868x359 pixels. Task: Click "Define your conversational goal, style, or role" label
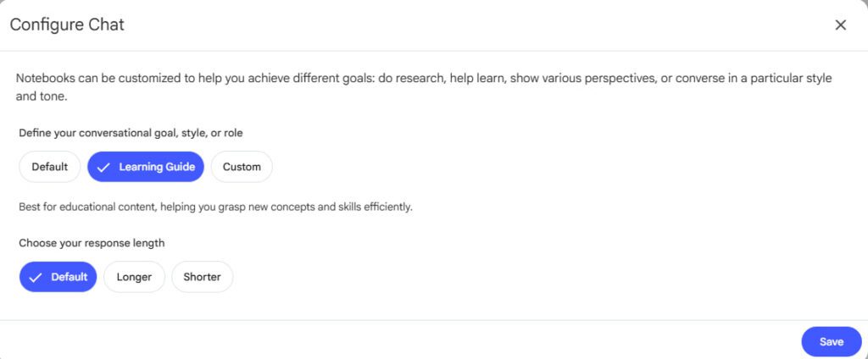[136, 133]
